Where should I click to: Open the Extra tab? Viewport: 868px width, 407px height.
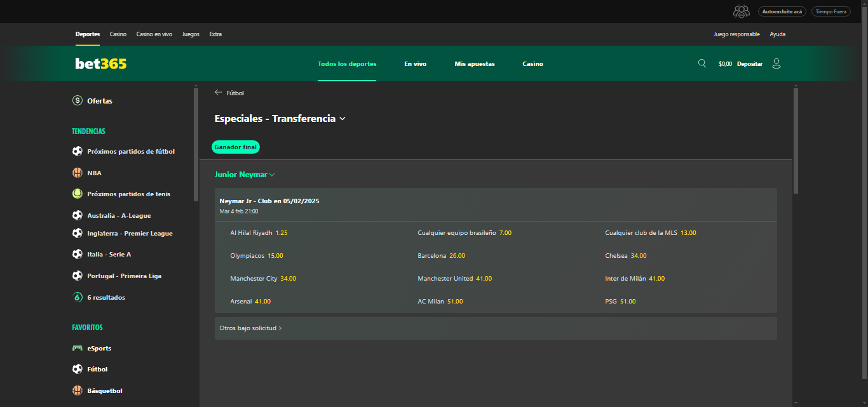pyautogui.click(x=215, y=34)
